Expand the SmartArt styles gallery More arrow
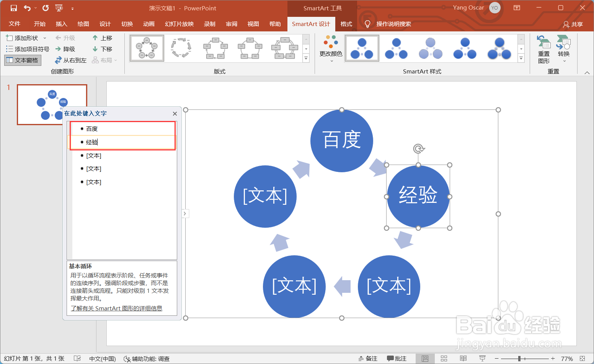 tap(521, 58)
